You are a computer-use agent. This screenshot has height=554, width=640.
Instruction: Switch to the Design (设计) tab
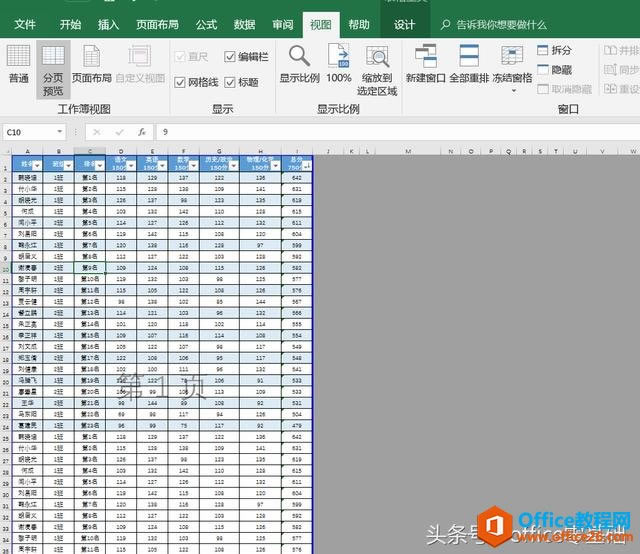click(404, 25)
